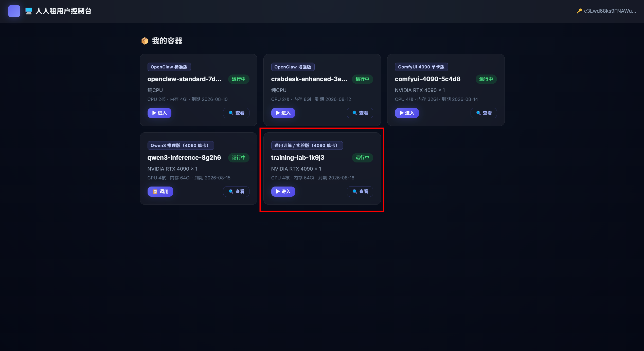
Task: Click magnifier icon on openclaw-standard card
Action: tap(231, 113)
